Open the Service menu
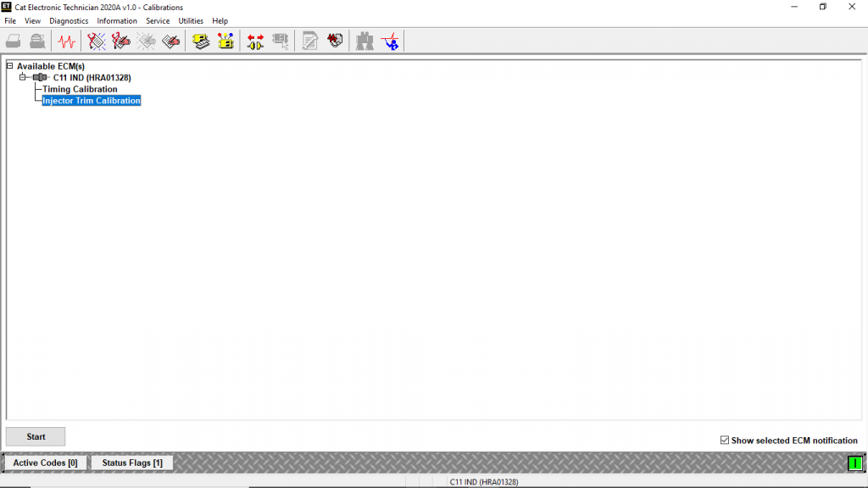The height and width of the screenshot is (488, 868). point(158,20)
